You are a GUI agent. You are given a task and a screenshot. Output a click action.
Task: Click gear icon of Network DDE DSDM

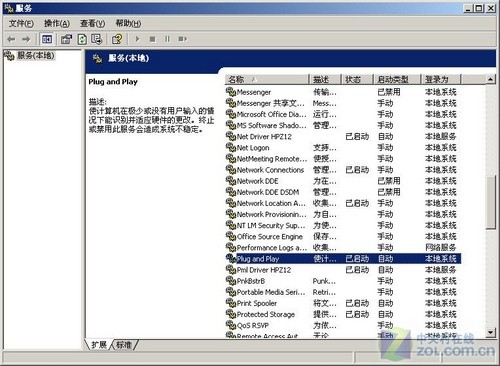click(x=231, y=192)
